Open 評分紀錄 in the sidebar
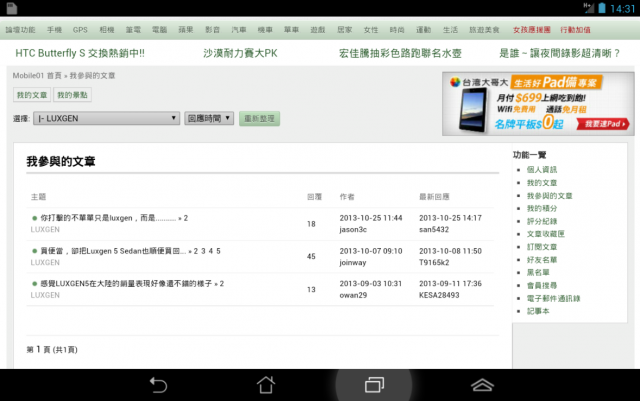The height and width of the screenshot is (401, 640). [542, 221]
